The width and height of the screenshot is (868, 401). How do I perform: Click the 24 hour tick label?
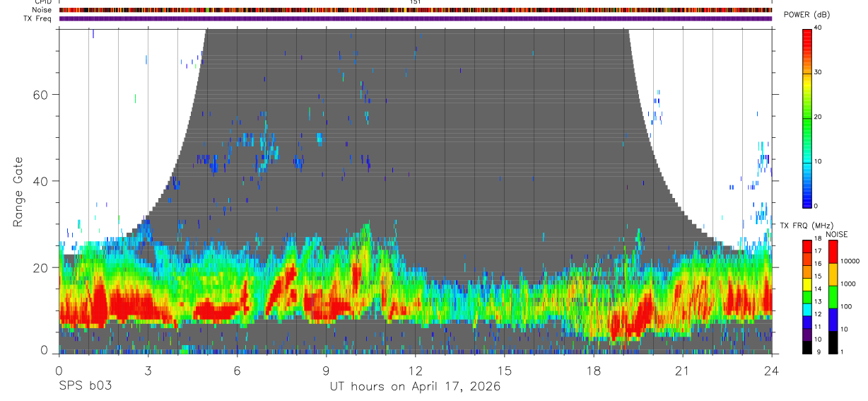point(771,371)
